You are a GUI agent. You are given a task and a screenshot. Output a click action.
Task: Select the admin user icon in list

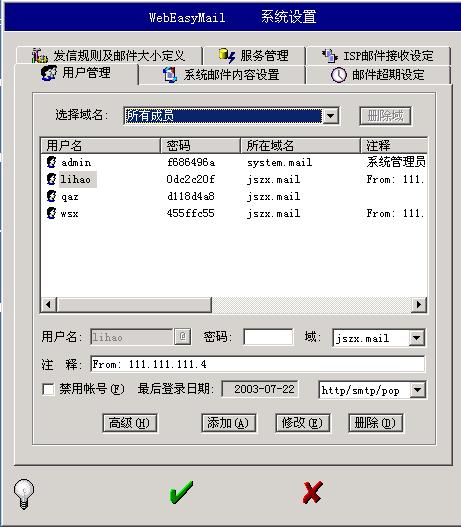pos(51,162)
